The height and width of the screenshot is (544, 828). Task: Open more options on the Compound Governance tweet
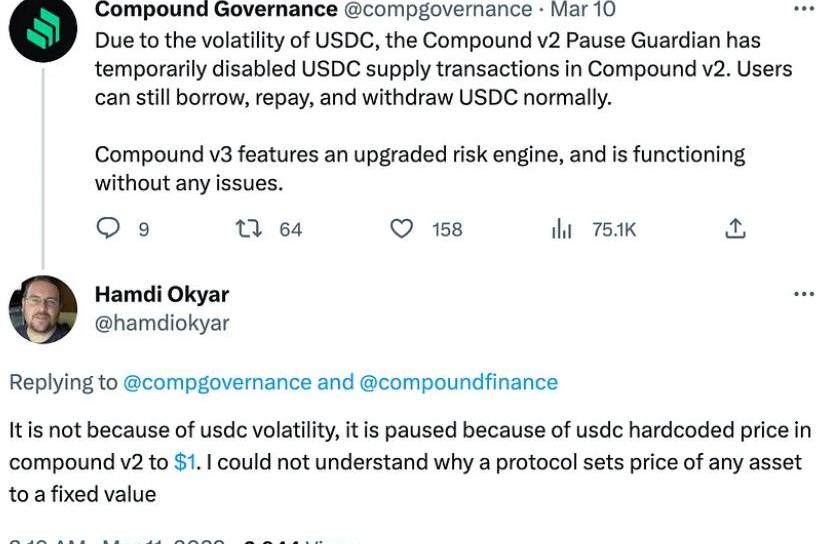pos(804,8)
